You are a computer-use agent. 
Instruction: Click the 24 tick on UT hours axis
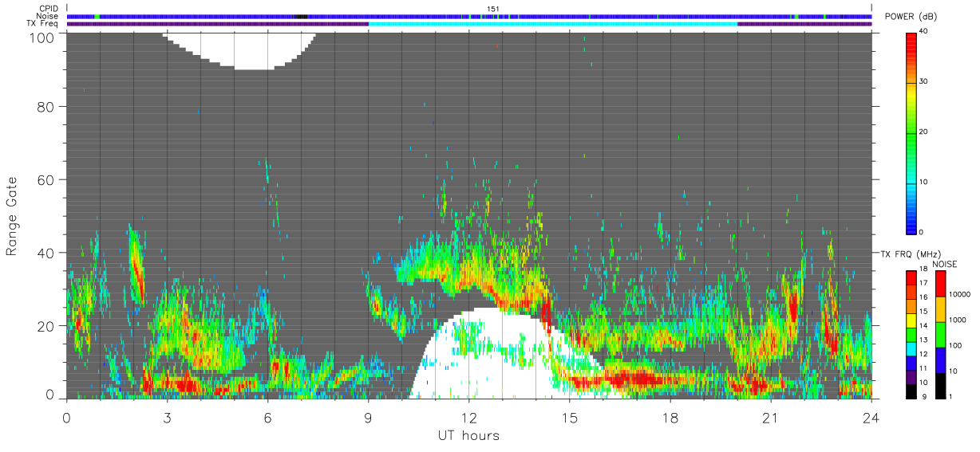(871, 418)
